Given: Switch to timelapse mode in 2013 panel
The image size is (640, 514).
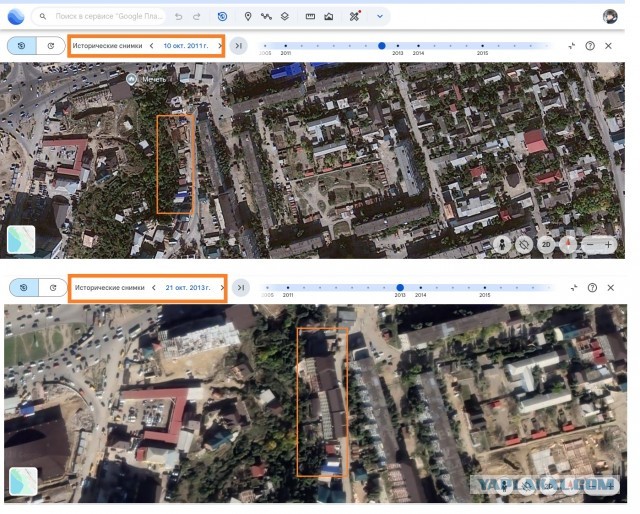Looking at the screenshot, I should (x=53, y=288).
